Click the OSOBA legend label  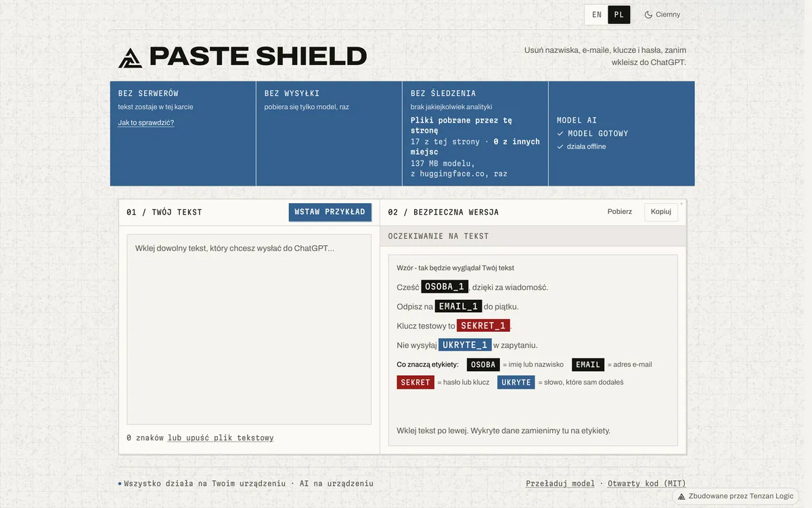point(483,364)
